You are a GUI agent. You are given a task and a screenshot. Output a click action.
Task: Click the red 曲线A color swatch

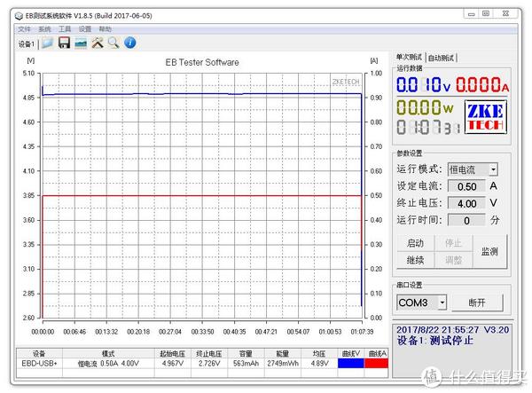click(x=376, y=363)
